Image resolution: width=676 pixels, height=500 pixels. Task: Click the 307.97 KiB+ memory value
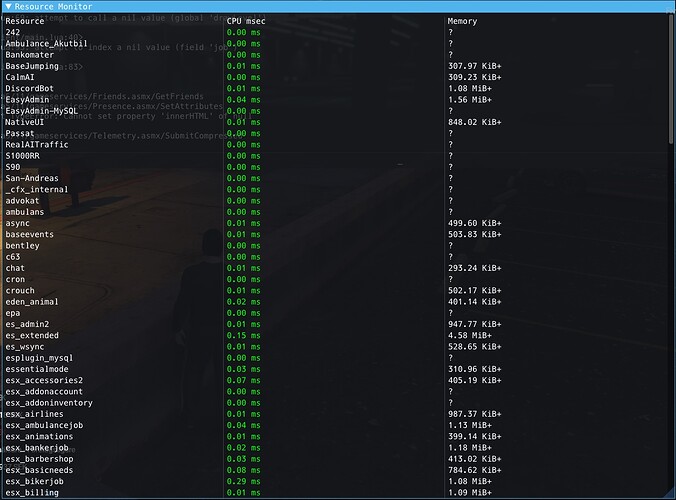(x=475, y=66)
